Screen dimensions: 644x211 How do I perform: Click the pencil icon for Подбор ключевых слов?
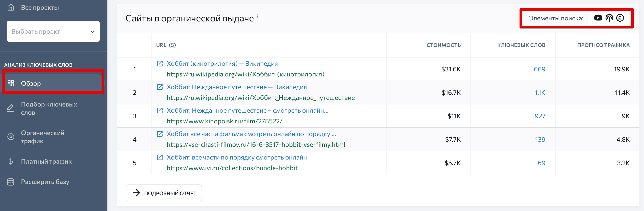[x=10, y=108]
